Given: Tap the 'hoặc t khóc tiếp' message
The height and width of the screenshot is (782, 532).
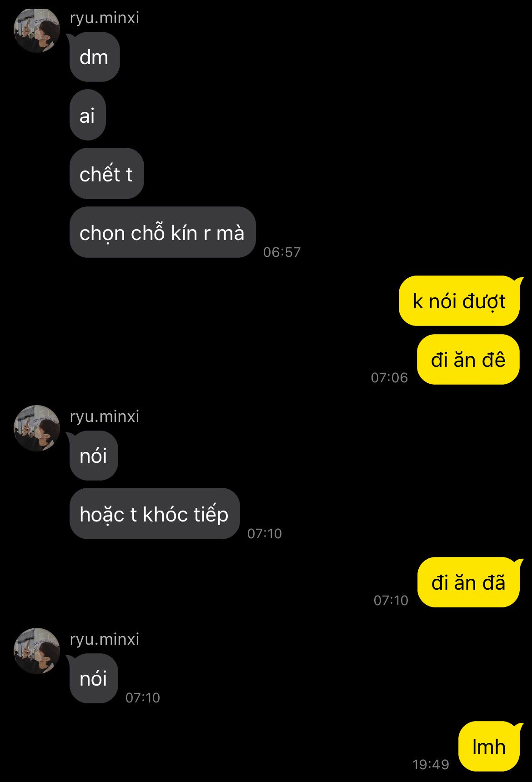Looking at the screenshot, I should pos(154,514).
